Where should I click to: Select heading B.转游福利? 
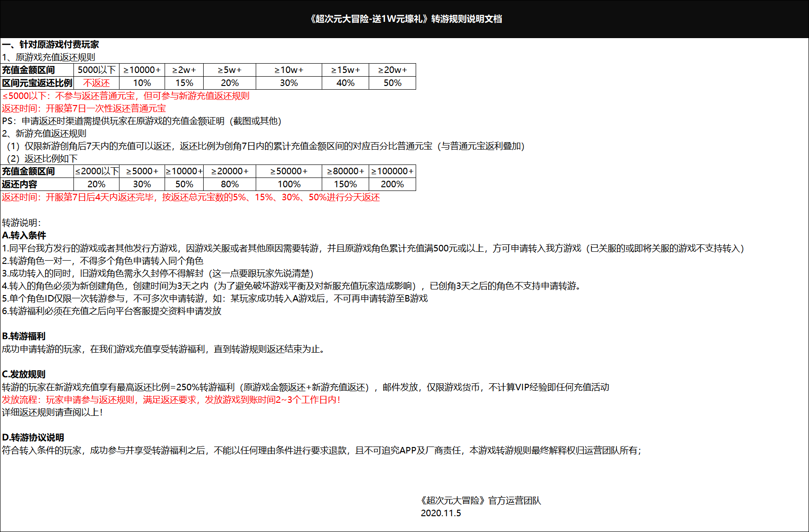tap(24, 336)
